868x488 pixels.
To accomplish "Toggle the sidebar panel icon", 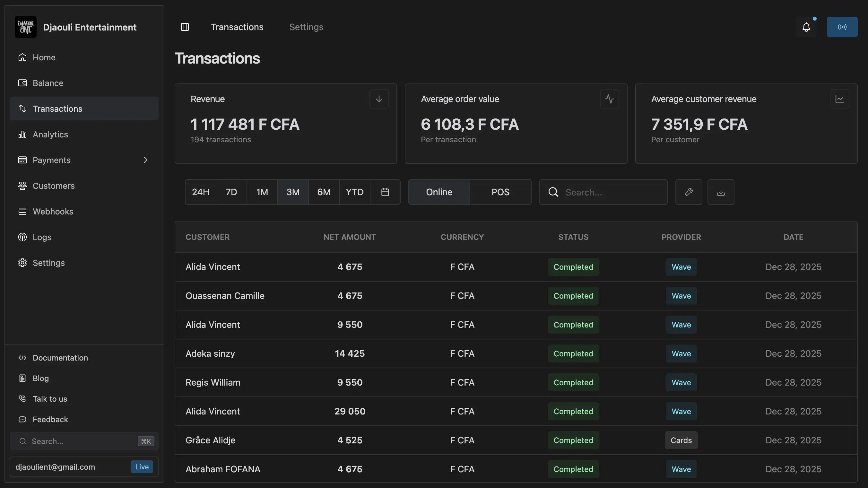I will click(185, 27).
